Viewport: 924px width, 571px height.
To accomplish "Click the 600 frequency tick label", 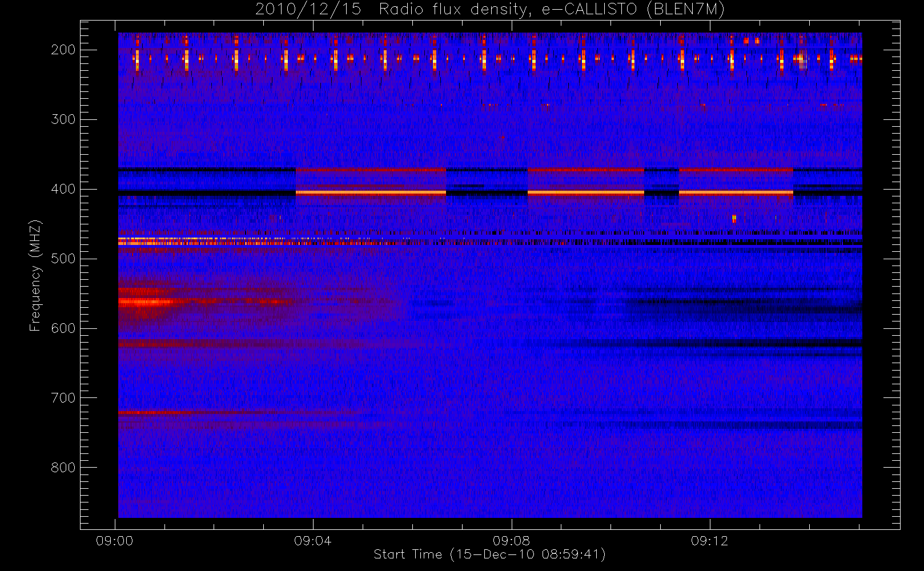I will pos(63,328).
